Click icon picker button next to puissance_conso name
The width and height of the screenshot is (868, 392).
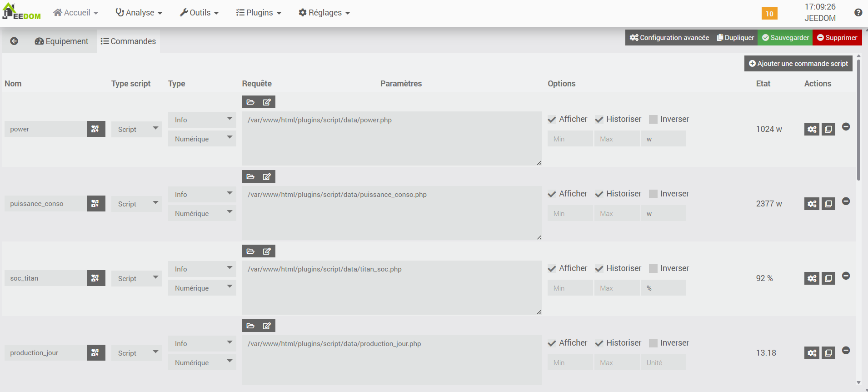pyautogui.click(x=95, y=204)
